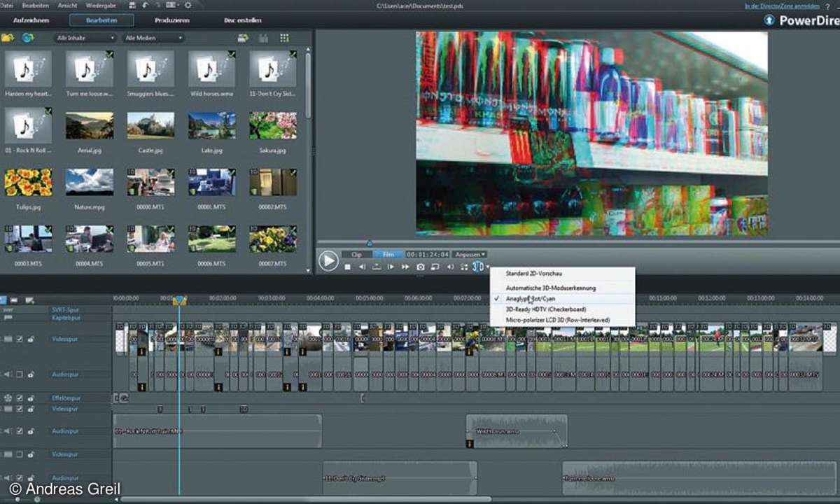Open the Wiedergabe menu
Screen dimensions: 840x504
click(x=102, y=6)
